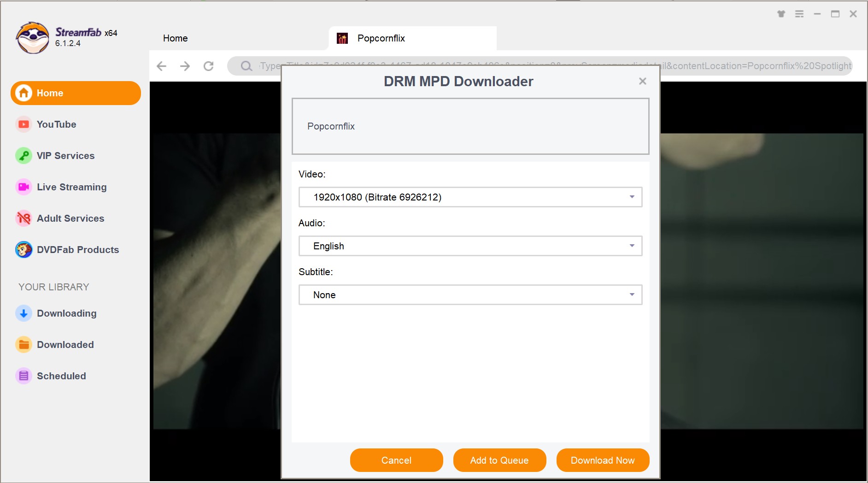
Task: Click the Download Now button
Action: [x=603, y=460]
